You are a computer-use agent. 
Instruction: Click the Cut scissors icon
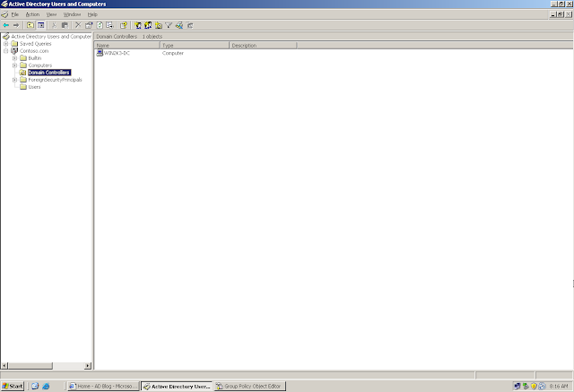point(54,25)
